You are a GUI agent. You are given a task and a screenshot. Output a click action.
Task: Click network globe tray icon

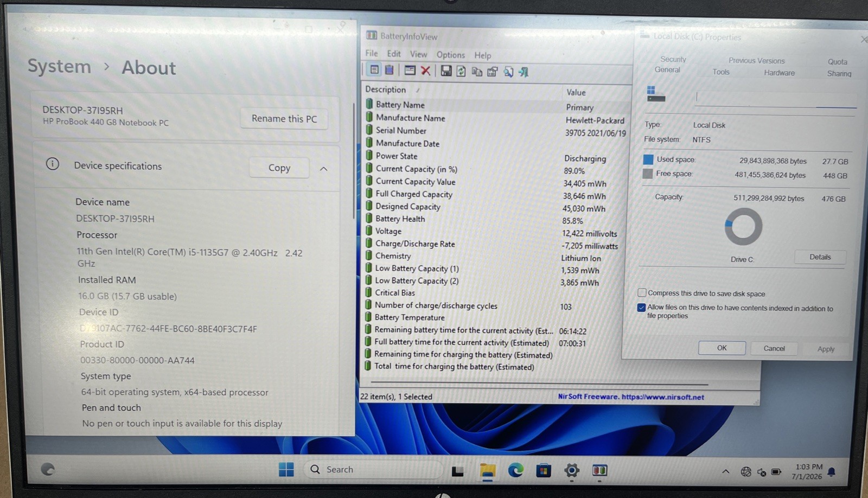coord(746,472)
